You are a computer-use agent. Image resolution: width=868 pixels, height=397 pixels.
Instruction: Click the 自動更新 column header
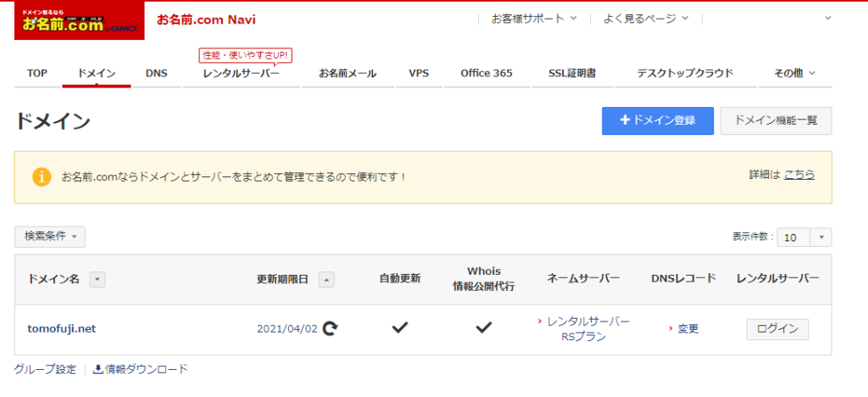[x=400, y=278]
